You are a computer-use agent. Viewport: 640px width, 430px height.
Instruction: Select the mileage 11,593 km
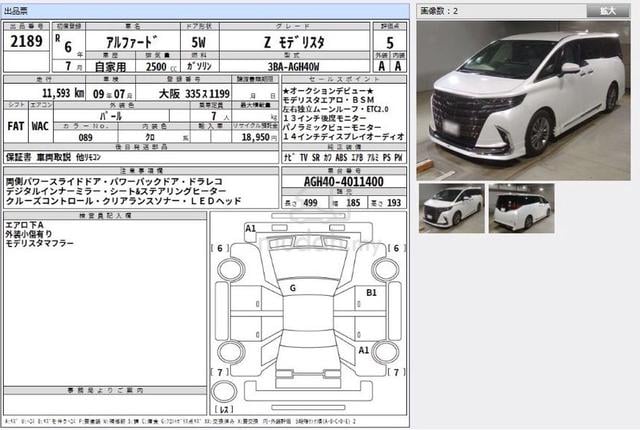pyautogui.click(x=63, y=93)
